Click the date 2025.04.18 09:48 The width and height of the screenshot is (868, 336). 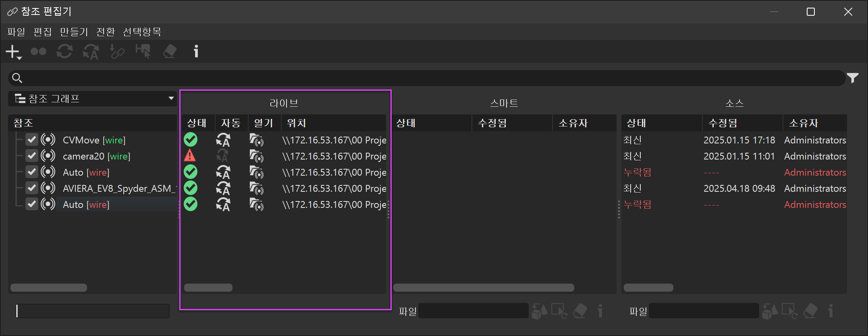(739, 189)
